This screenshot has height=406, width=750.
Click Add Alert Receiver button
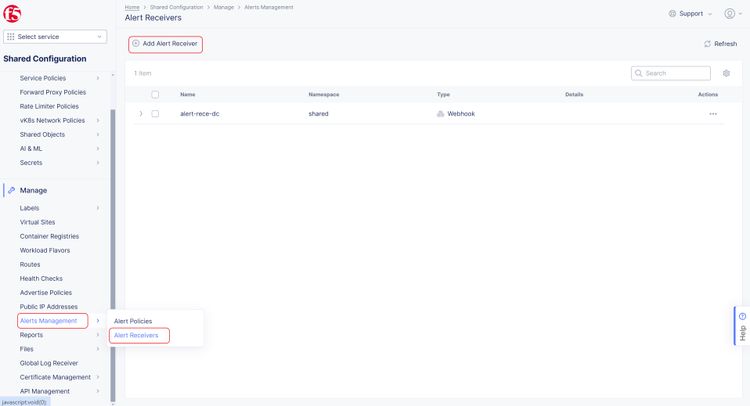165,44
